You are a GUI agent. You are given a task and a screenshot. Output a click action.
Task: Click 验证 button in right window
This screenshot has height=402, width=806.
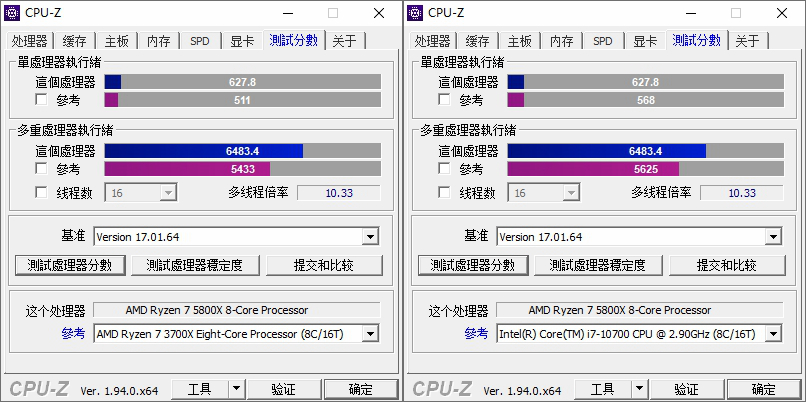687,389
